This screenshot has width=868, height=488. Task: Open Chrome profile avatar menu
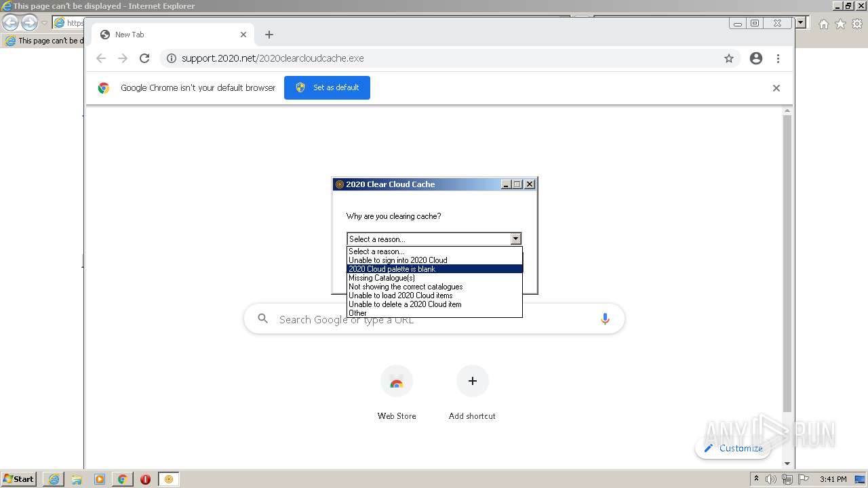pyautogui.click(x=756, y=58)
